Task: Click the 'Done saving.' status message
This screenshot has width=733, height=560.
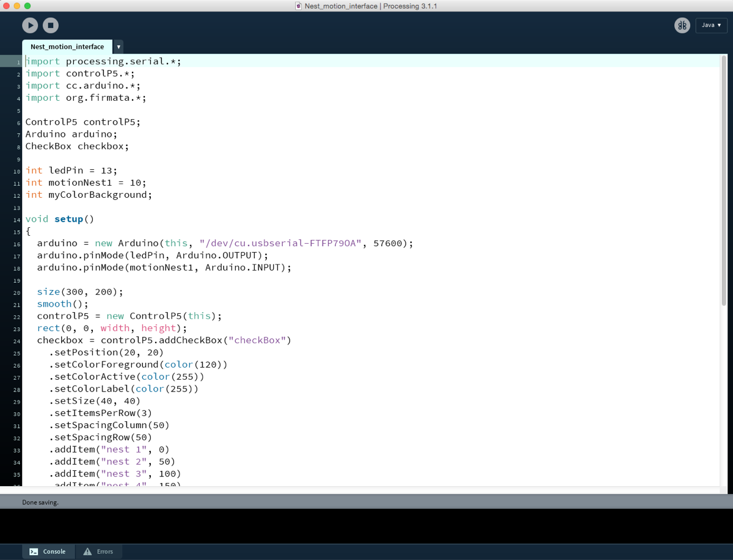Action: [40, 502]
